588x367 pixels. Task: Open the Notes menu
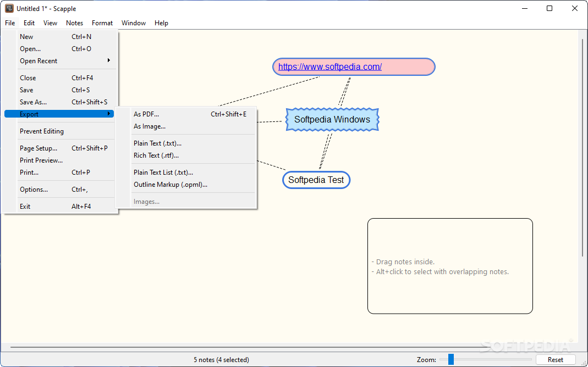74,23
